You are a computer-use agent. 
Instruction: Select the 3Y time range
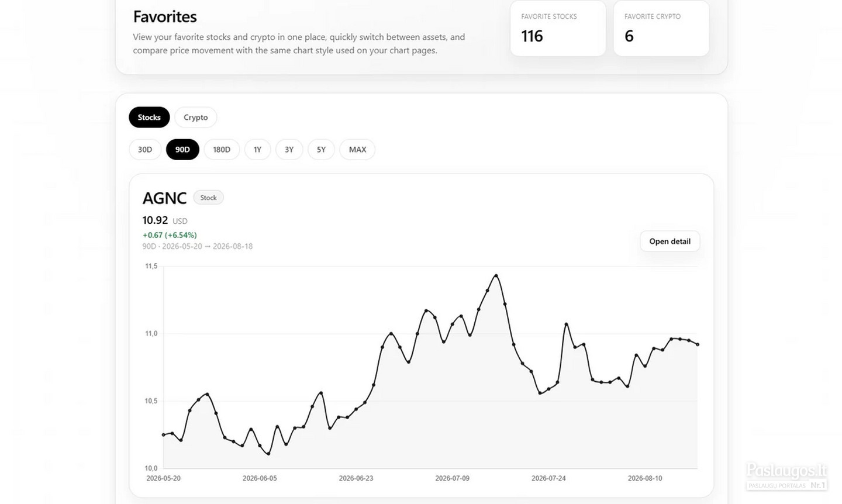(289, 149)
